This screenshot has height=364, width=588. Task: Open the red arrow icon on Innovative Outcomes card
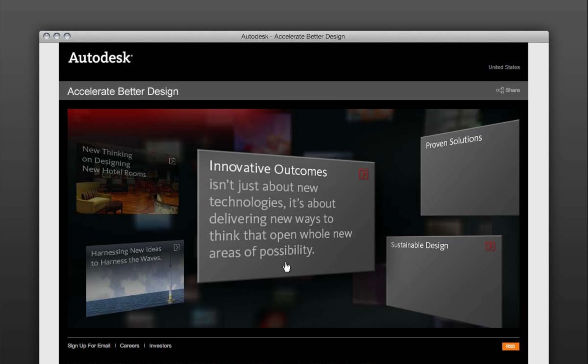tap(363, 174)
